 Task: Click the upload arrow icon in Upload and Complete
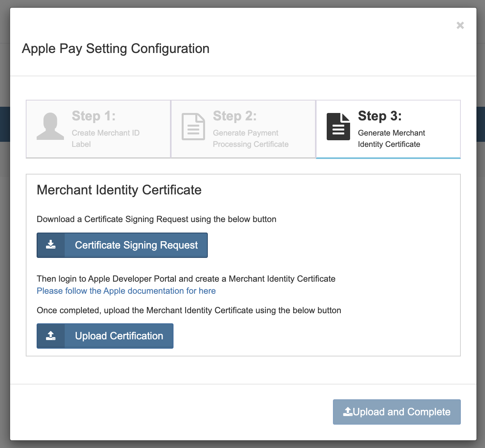[347, 411]
